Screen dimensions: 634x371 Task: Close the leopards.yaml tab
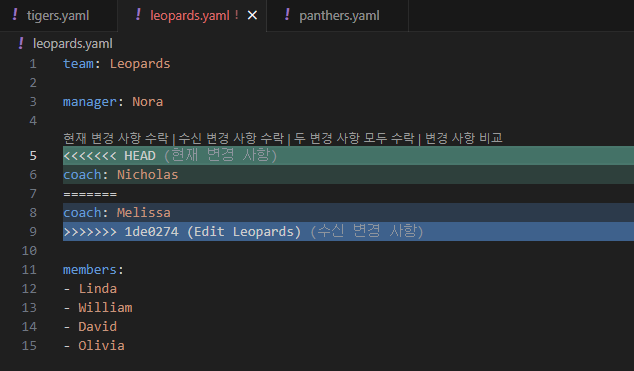[252, 15]
